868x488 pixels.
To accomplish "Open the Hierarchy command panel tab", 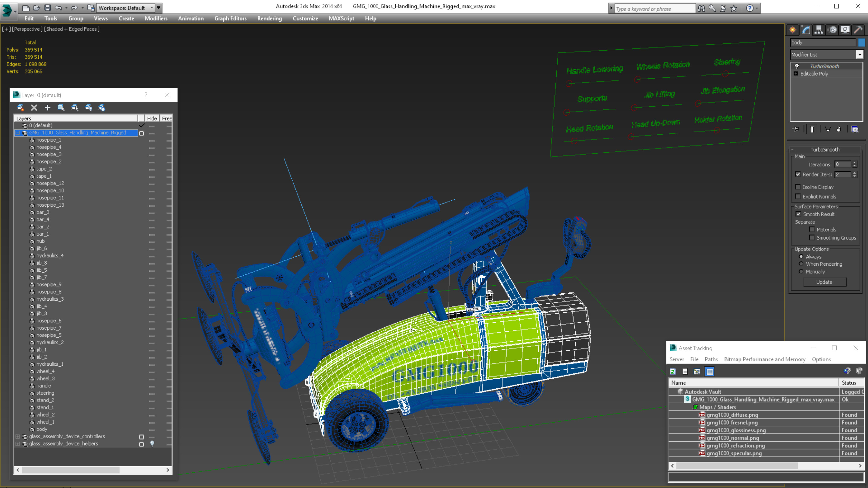I will pos(819,30).
